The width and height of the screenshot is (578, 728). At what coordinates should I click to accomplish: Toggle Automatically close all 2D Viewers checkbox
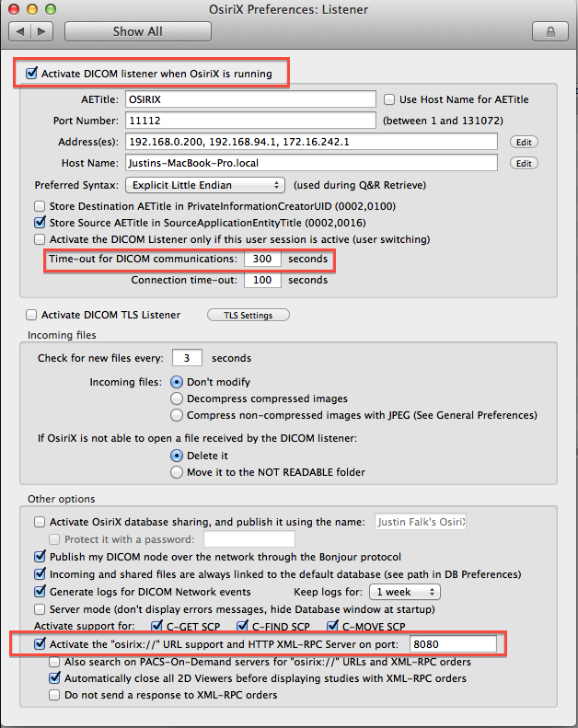(x=55, y=678)
